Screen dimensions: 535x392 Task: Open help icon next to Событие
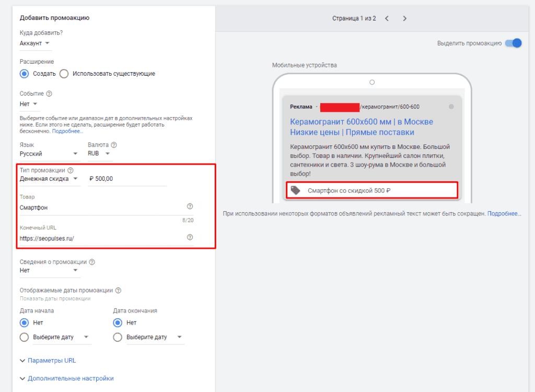[x=49, y=94]
